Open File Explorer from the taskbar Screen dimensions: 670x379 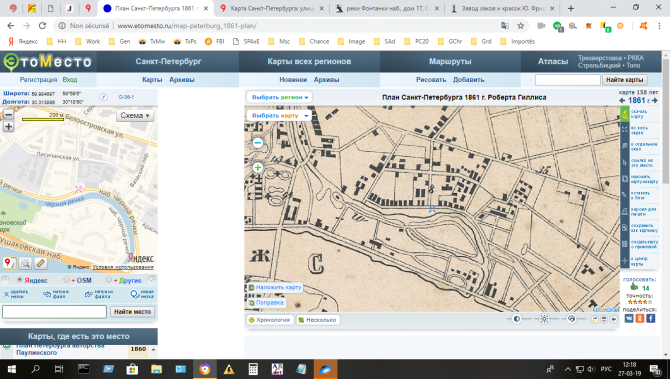point(156,369)
